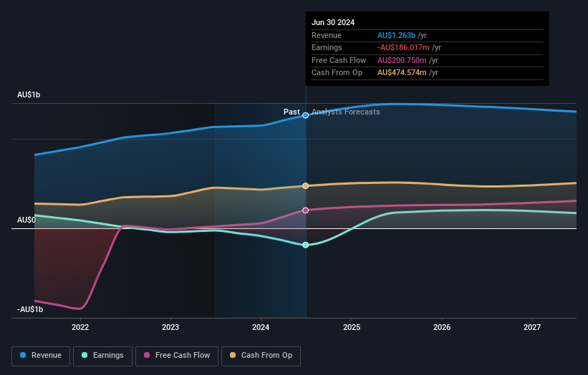This screenshot has height=375, width=588.
Task: Click the AU$474.574m cash from op value
Action: (x=402, y=73)
